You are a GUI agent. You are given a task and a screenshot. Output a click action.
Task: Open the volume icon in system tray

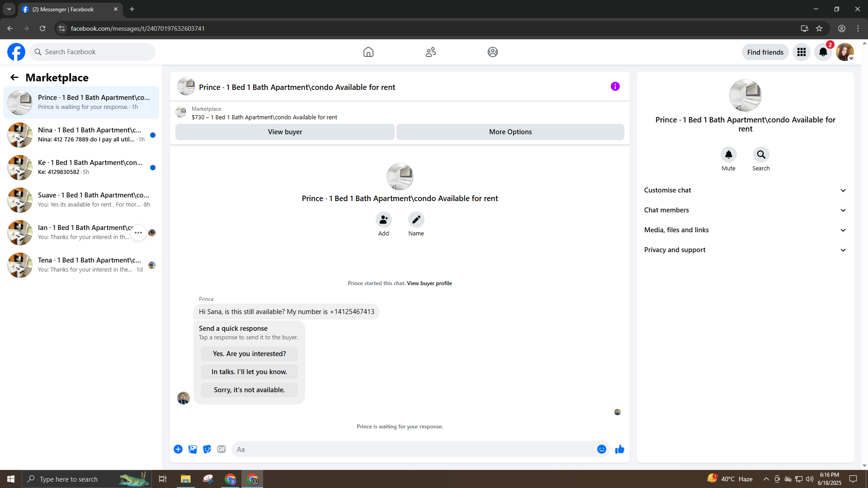pos(809,479)
